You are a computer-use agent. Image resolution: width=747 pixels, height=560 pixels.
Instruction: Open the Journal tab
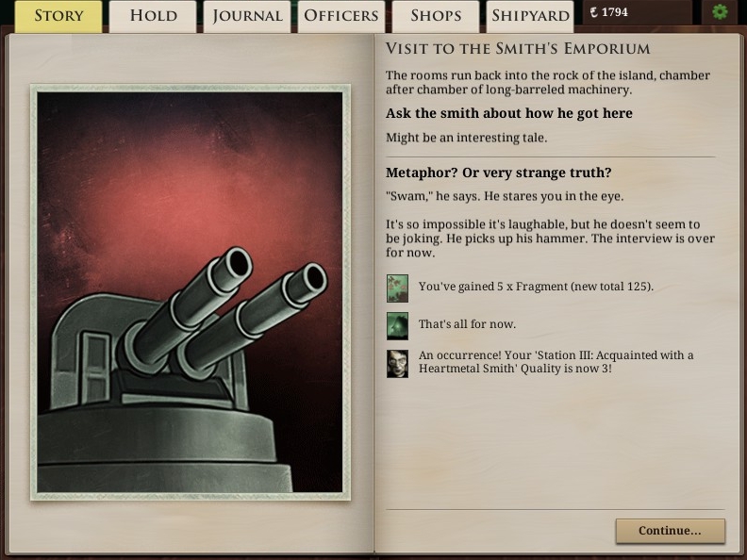247,16
